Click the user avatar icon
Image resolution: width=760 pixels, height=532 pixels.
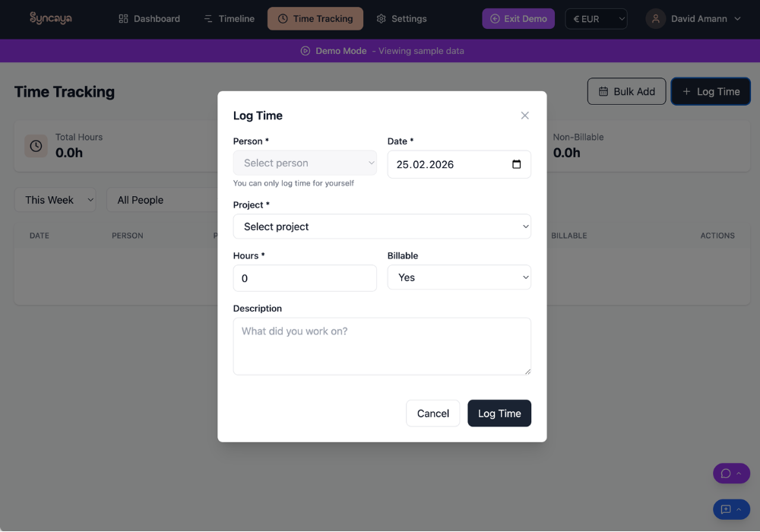[x=655, y=19]
